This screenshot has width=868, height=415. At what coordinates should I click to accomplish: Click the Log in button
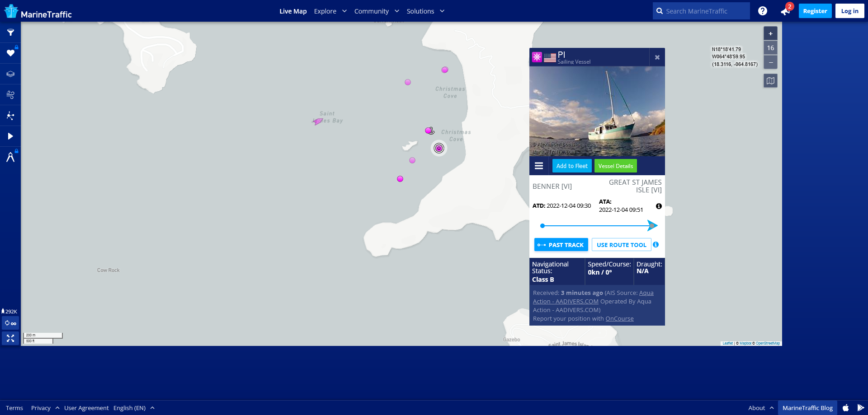tap(849, 11)
